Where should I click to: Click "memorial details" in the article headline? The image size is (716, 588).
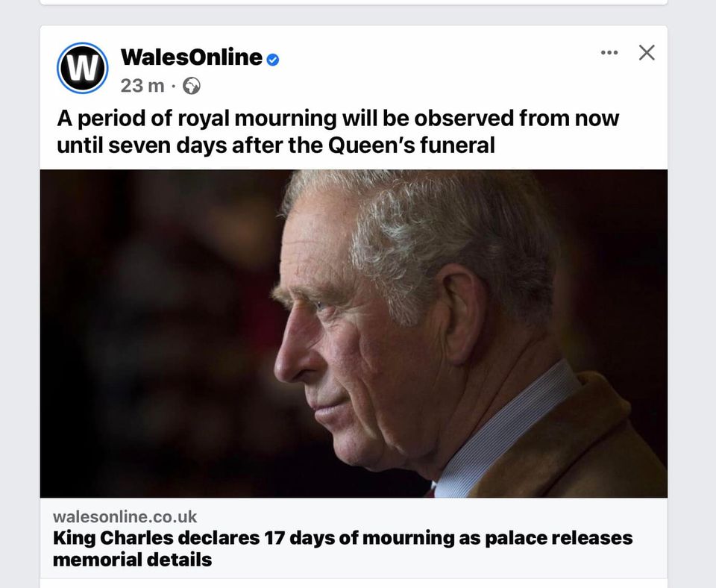tap(132, 559)
